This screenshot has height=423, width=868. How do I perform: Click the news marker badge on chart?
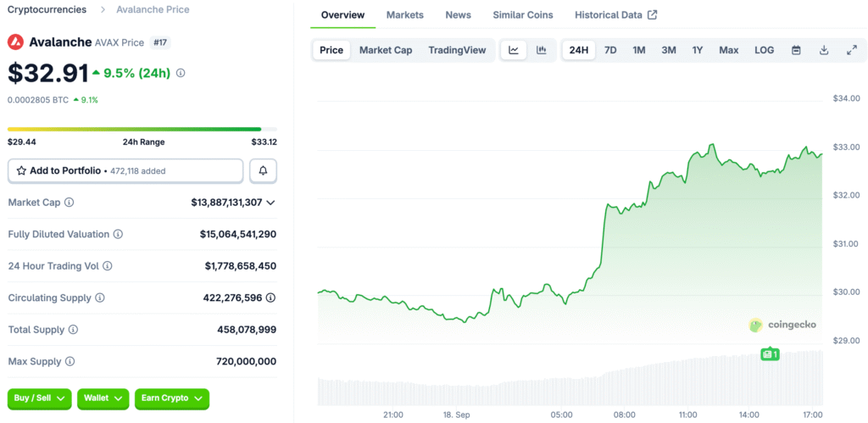click(770, 353)
